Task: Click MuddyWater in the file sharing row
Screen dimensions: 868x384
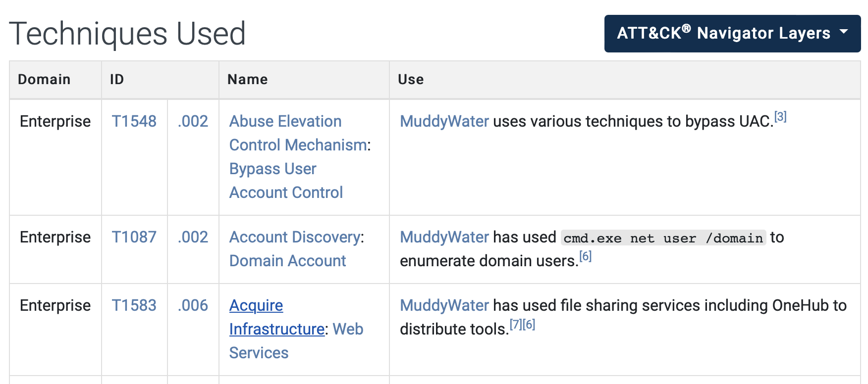Action: point(443,305)
